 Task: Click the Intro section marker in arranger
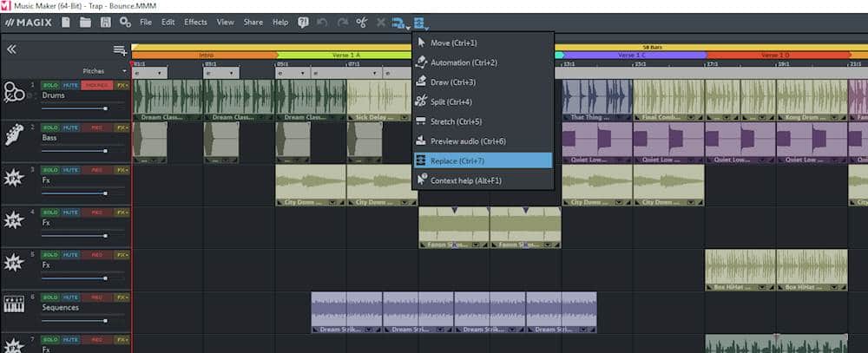click(x=206, y=55)
